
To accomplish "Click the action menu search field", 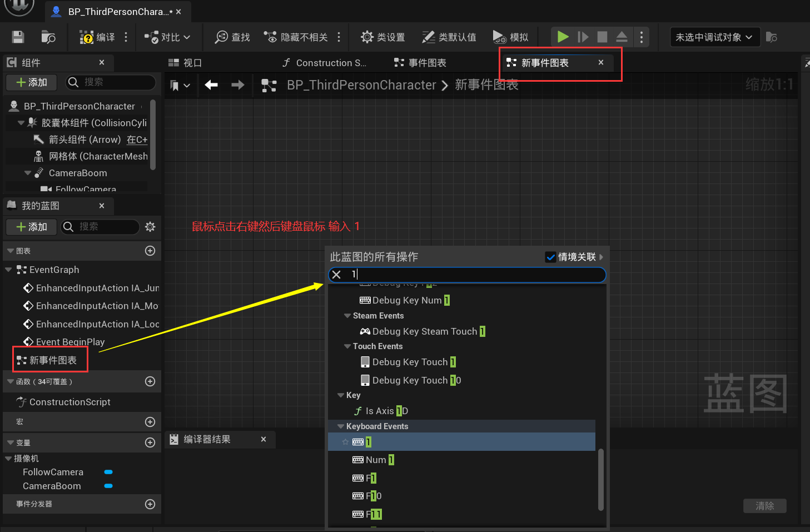I will (x=467, y=275).
